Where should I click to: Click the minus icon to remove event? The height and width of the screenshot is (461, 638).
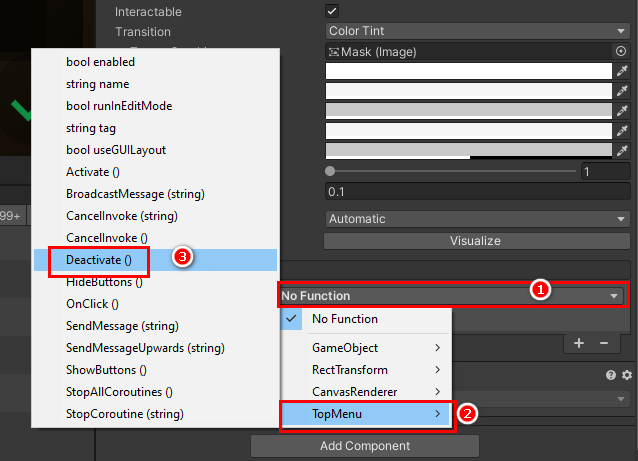click(604, 343)
